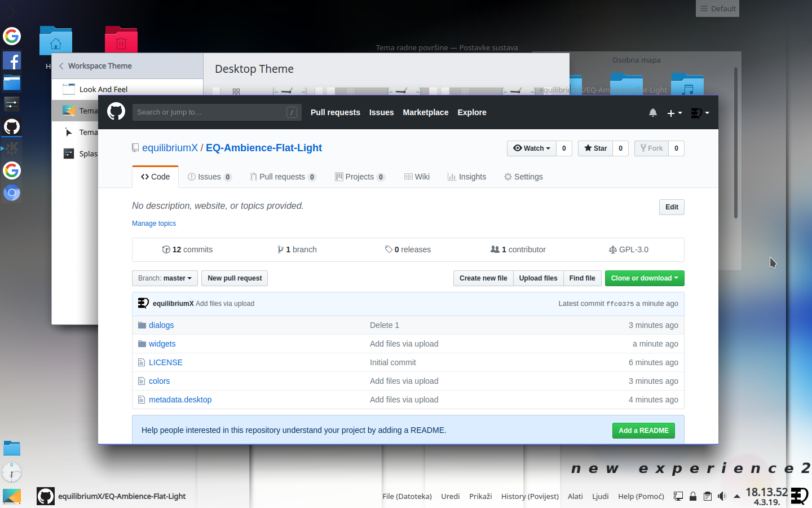This screenshot has height=508, width=812.
Task: Open the Wiki tab
Action: click(x=417, y=177)
